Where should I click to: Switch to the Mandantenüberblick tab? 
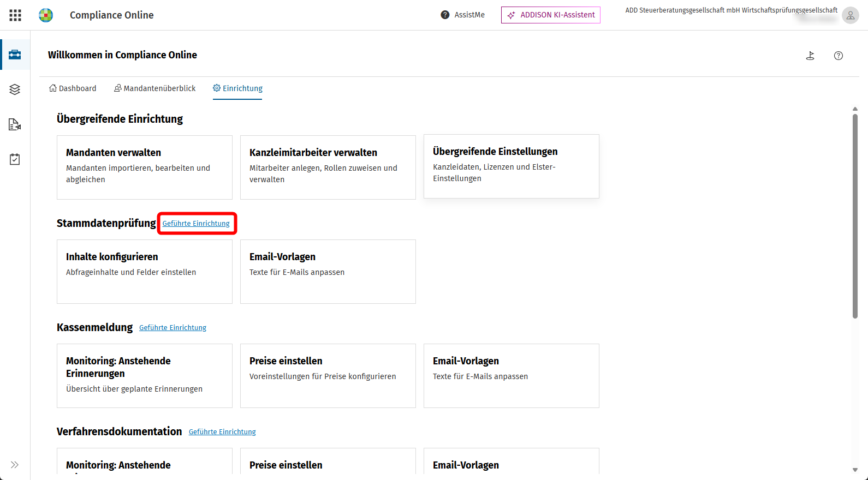coord(154,88)
